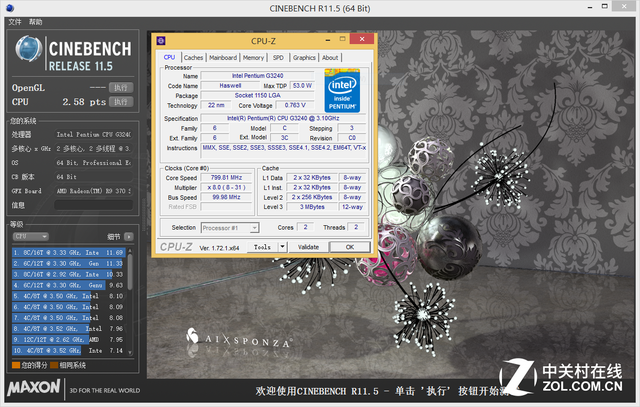The width and height of the screenshot is (640, 407).
Task: Click the Core Speed 799.81 MHz value
Action: point(227,178)
